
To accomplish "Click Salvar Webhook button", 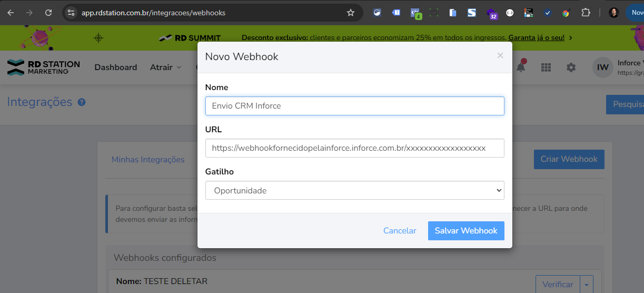I will [466, 231].
